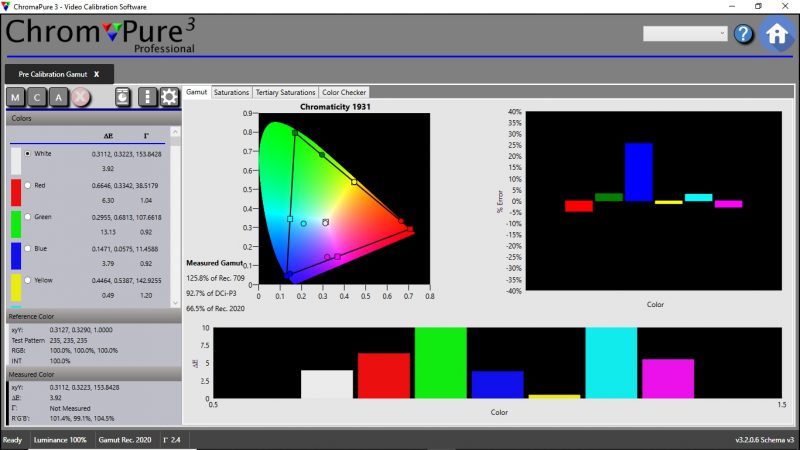
Task: Select the Blue radio button
Action: [28, 248]
